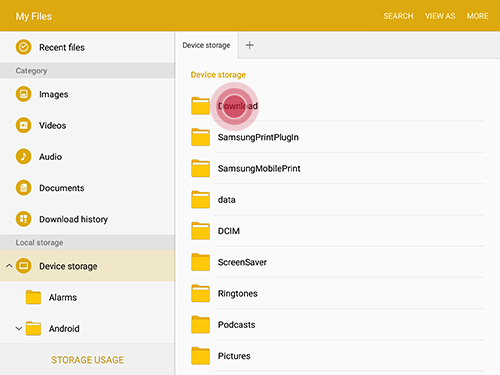Click the Pictures folder icon

200,356
